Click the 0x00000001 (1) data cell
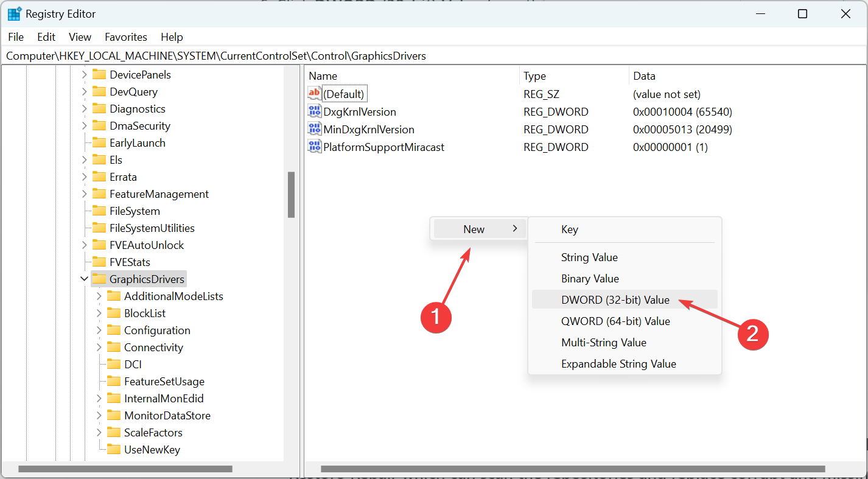The width and height of the screenshot is (868, 479). pos(670,147)
